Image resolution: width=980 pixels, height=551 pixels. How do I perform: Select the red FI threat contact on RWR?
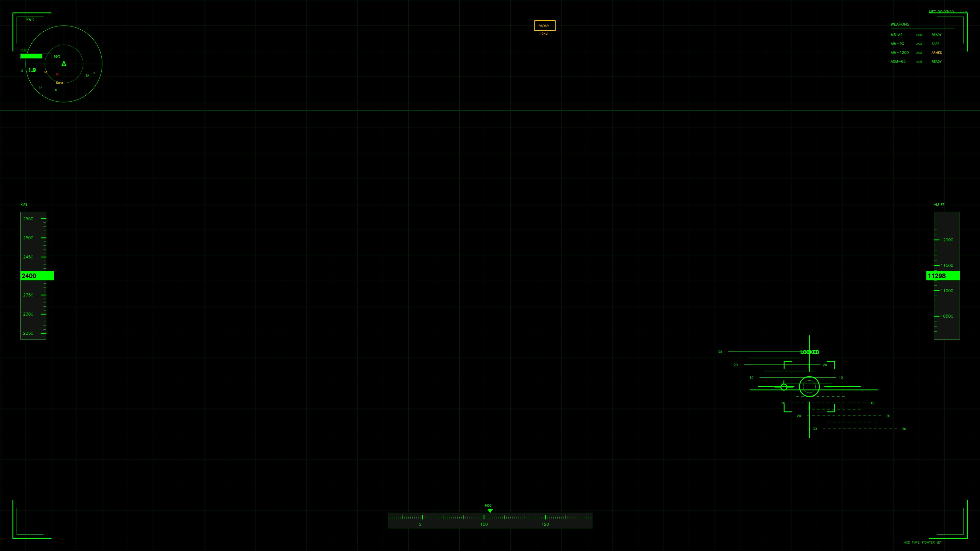(57, 74)
